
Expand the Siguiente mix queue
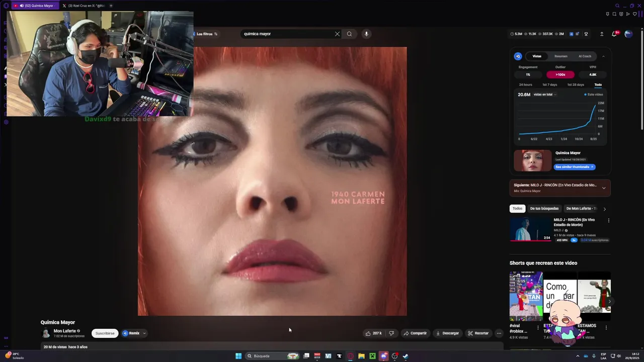tap(604, 188)
